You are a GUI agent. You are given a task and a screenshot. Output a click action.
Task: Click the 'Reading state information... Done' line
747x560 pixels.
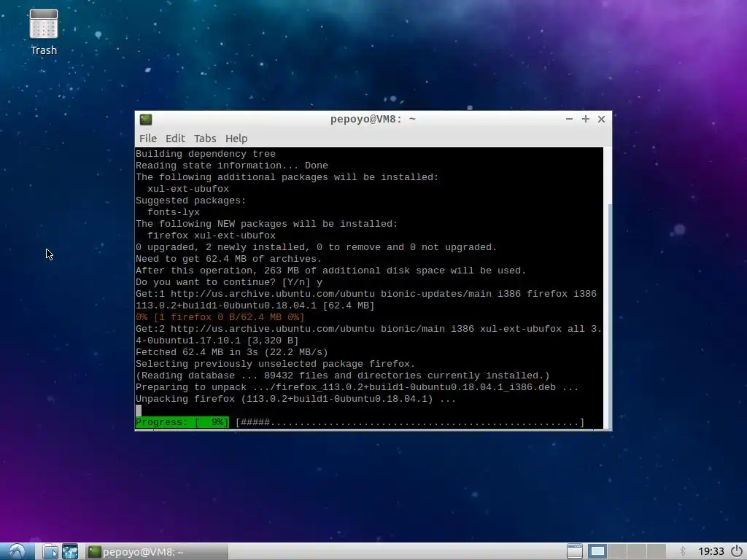pos(231,166)
